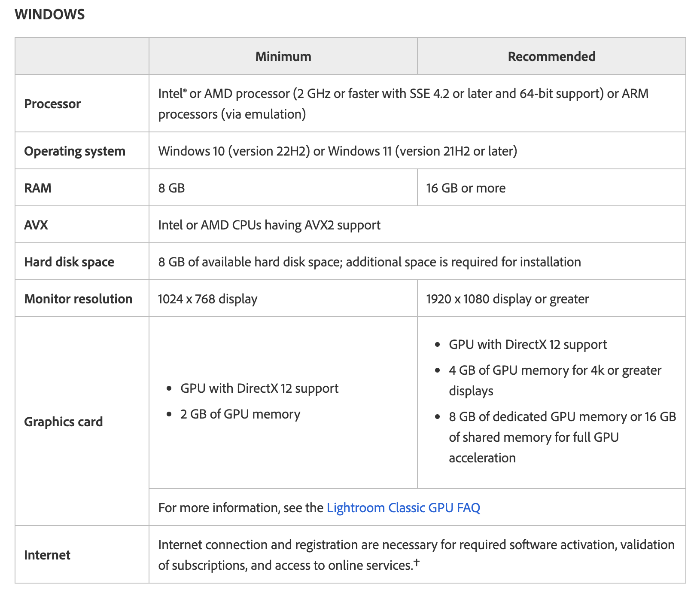The height and width of the screenshot is (593, 700).
Task: Click the Recommended column header
Action: (551, 56)
